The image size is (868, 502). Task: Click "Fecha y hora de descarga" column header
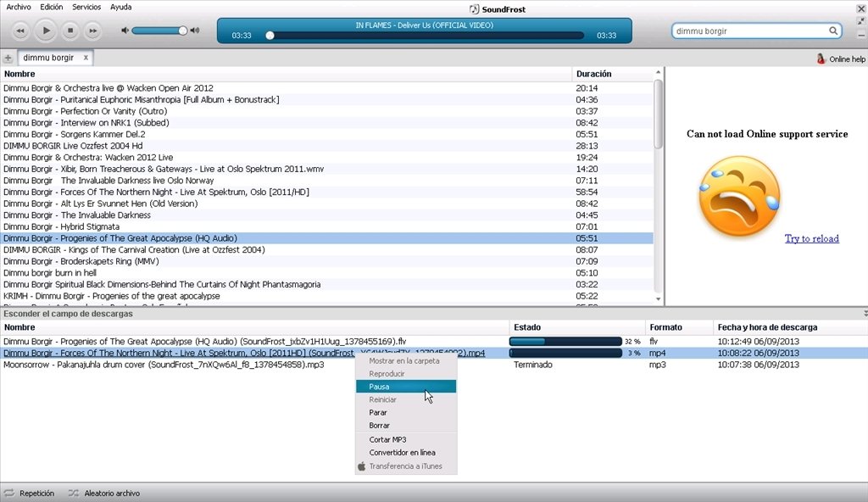pyautogui.click(x=791, y=327)
